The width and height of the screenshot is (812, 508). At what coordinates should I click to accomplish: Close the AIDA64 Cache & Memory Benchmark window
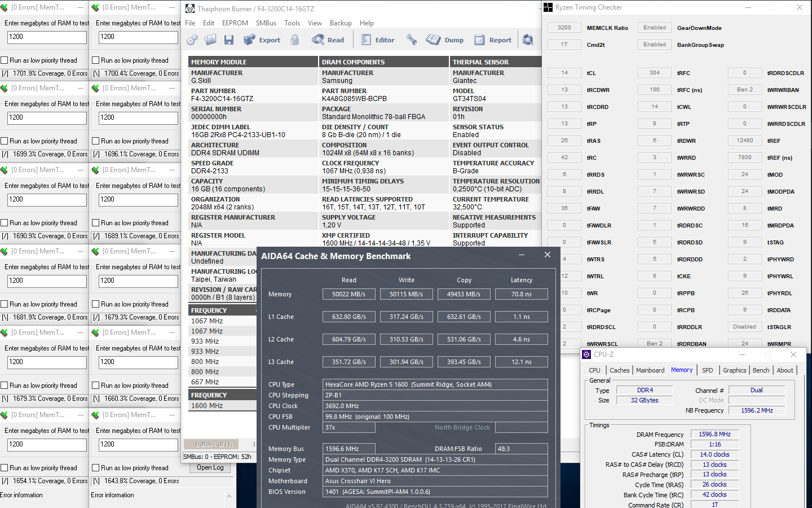pos(547,255)
